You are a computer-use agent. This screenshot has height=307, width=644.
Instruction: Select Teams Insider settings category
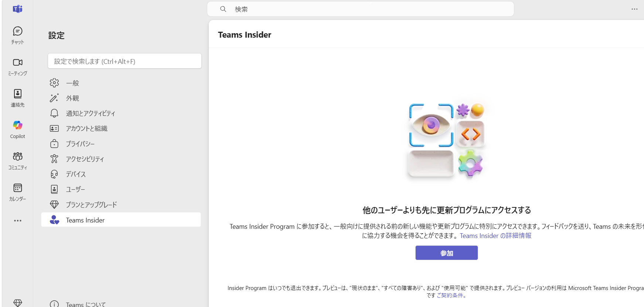click(x=121, y=220)
